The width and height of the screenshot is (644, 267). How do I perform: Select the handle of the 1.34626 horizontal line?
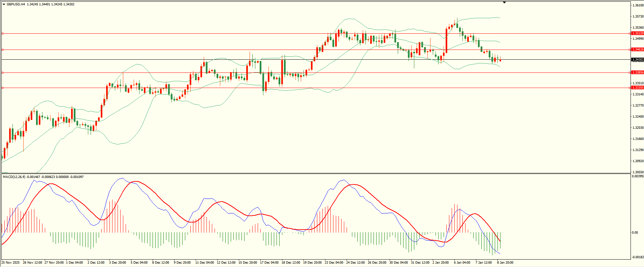(3, 50)
